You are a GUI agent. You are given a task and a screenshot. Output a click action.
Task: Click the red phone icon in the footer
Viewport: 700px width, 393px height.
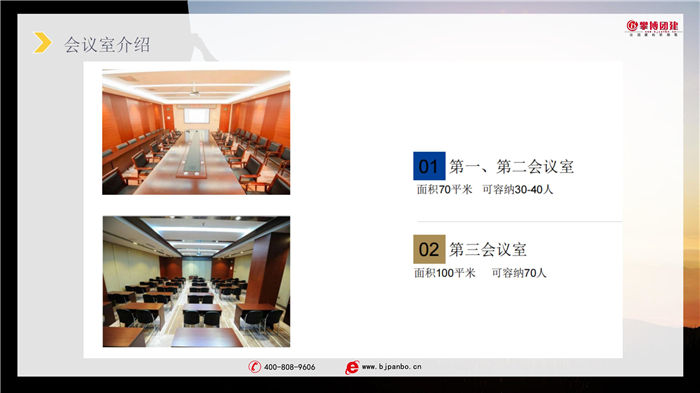point(254,367)
